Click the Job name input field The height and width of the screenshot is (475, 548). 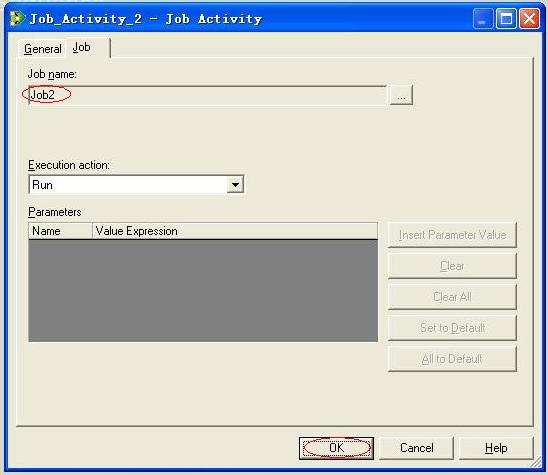(208, 95)
